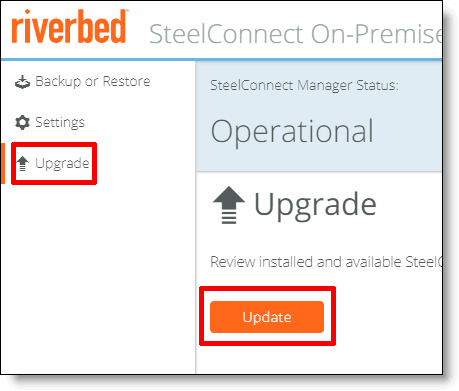This screenshot has height=391, width=459.
Task: Click the orange active indicator beside Upgrade
Action: point(3,163)
